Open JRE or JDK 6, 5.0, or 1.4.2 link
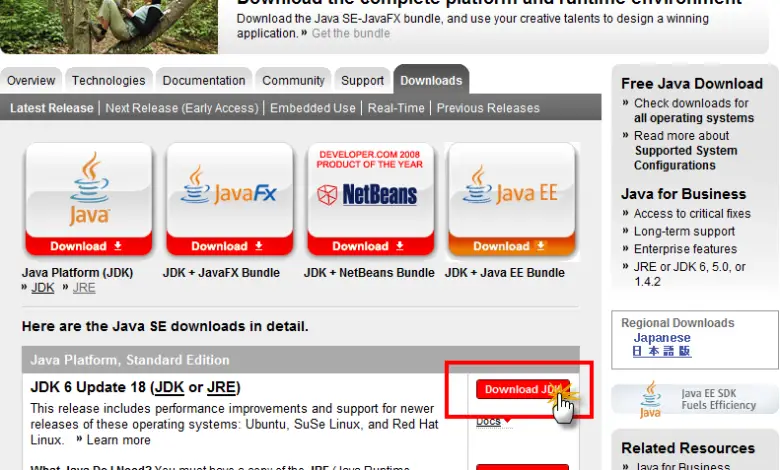 (689, 274)
